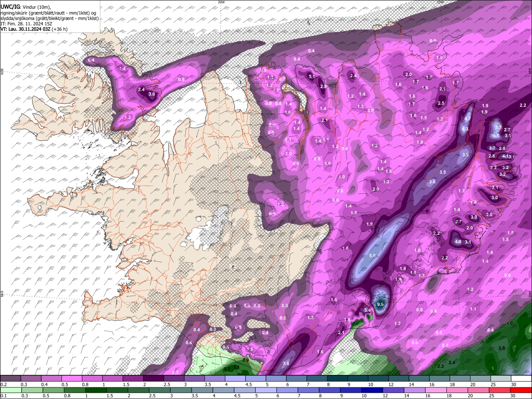
Task: Click the 4.5 label under upper legend row
Action: tap(249, 384)
